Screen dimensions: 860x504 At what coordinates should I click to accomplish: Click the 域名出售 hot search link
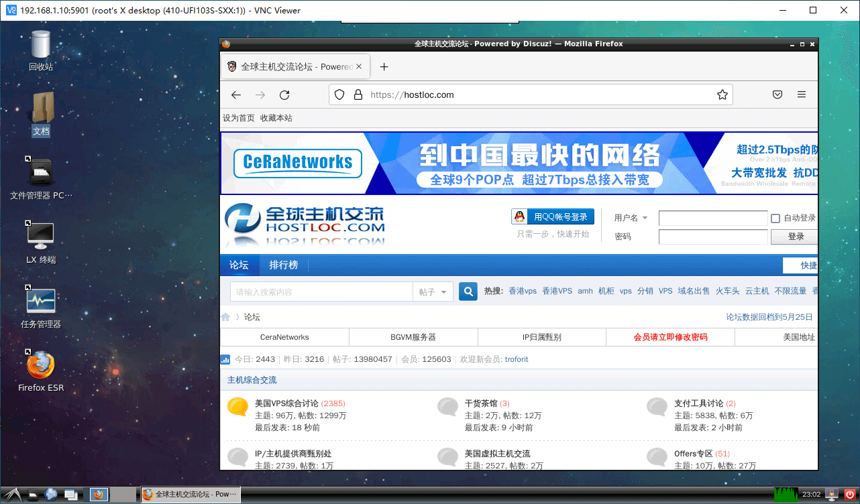(x=694, y=292)
